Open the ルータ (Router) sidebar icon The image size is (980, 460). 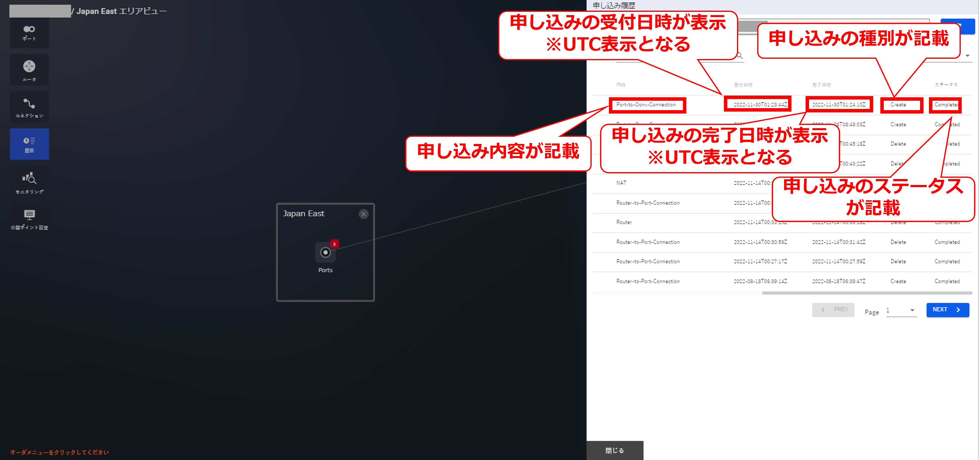29,70
